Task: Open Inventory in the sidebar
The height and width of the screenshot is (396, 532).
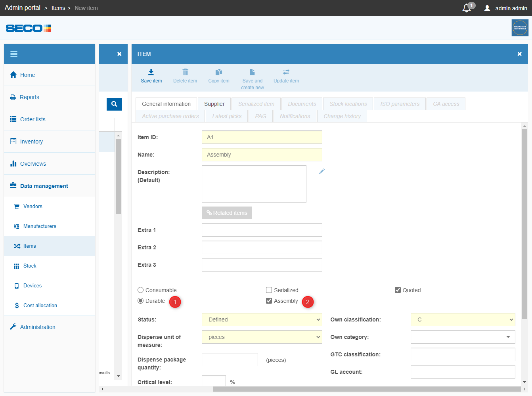Action: click(50, 142)
